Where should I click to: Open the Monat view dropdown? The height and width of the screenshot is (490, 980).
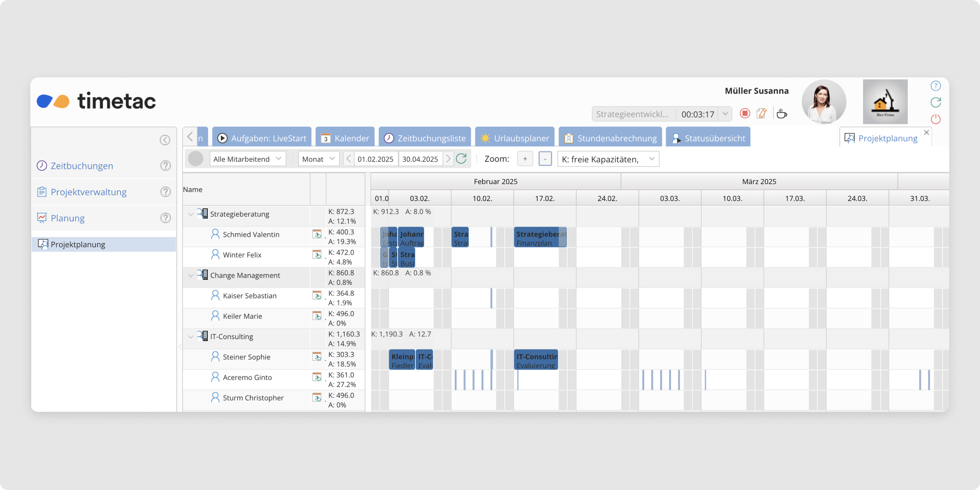click(x=318, y=159)
